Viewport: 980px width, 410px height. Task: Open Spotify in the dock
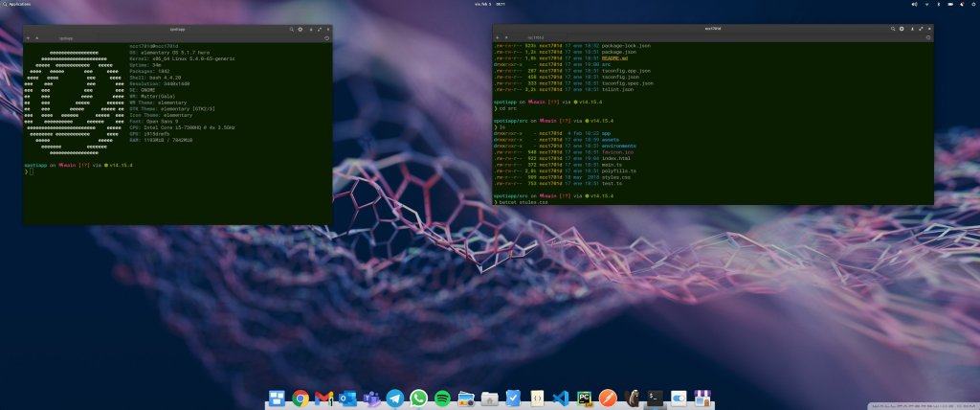pyautogui.click(x=442, y=397)
